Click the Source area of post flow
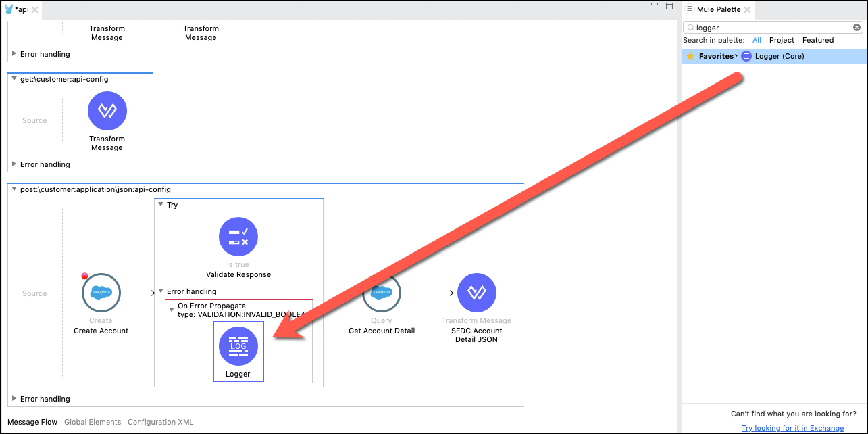The width and height of the screenshot is (868, 434). pyautogui.click(x=34, y=293)
